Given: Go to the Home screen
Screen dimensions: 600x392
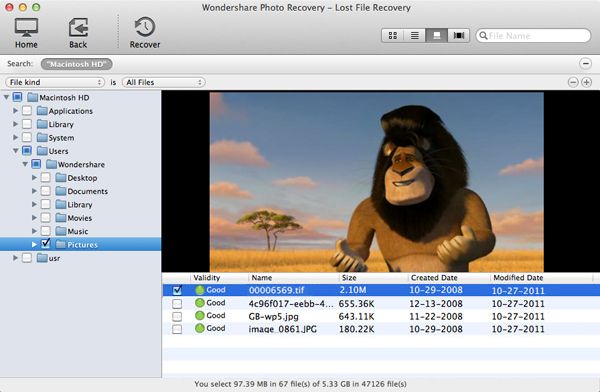Looking at the screenshot, I should (x=26, y=33).
